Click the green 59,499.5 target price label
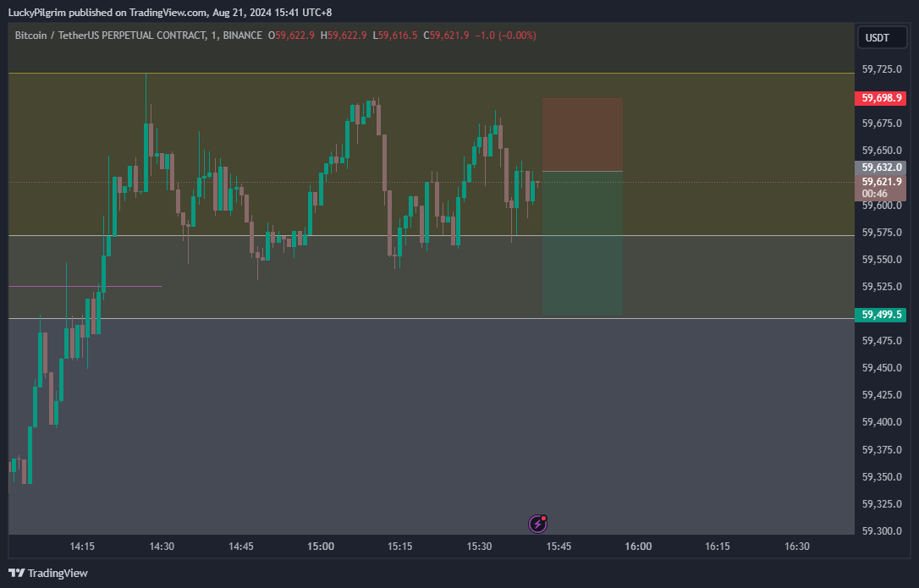This screenshot has width=919, height=588. pyautogui.click(x=880, y=315)
